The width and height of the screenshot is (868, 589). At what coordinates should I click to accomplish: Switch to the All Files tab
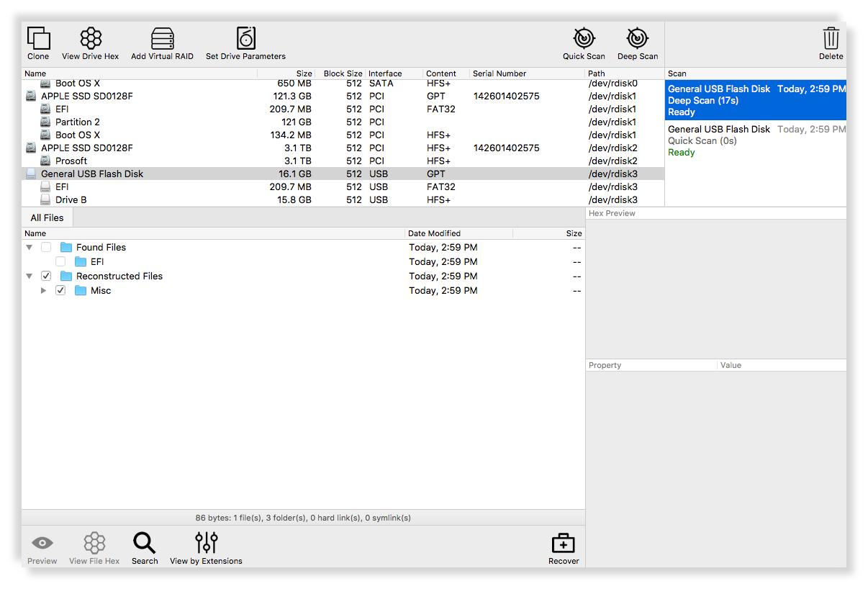[47, 217]
